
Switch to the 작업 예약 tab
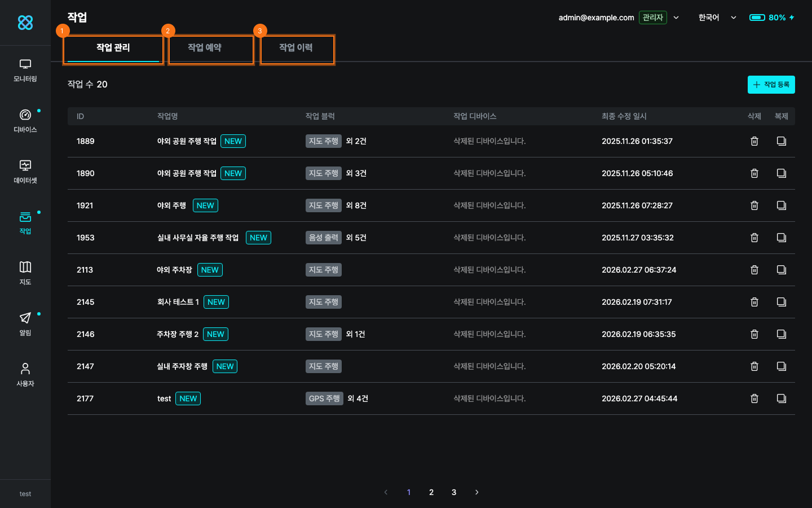205,48
